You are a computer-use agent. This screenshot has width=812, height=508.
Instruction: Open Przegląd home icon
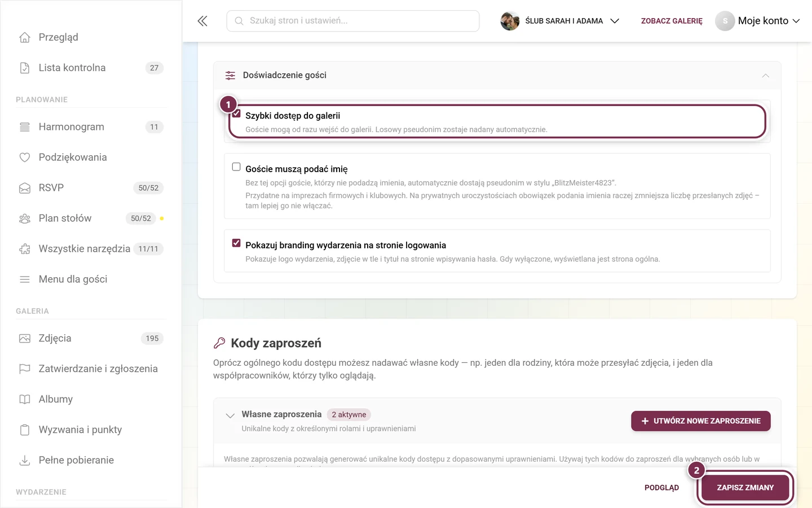[25, 37]
